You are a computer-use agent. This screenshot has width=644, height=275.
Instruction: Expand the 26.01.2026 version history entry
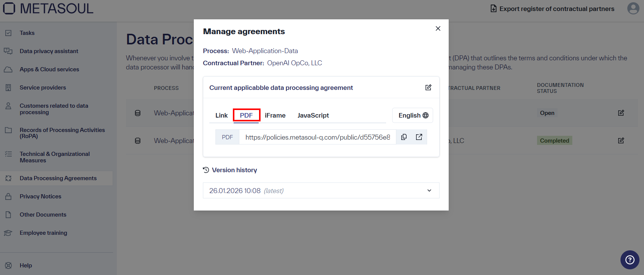429,190
